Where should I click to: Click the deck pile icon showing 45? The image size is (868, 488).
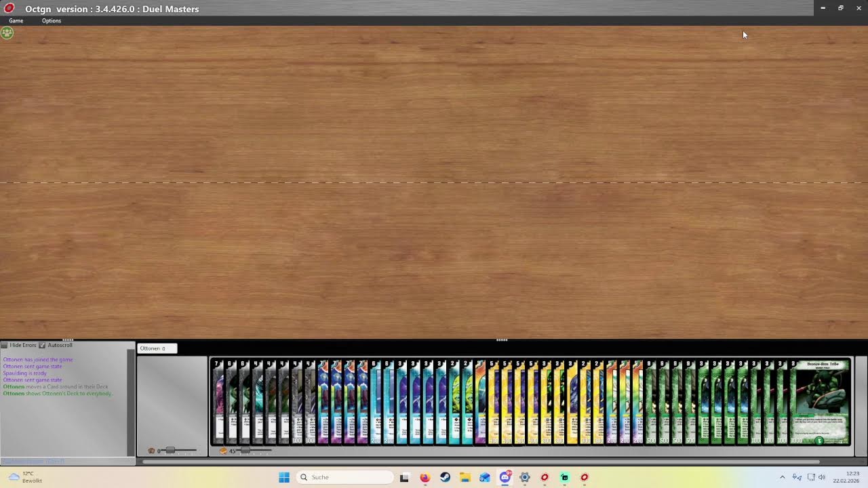[x=223, y=451]
